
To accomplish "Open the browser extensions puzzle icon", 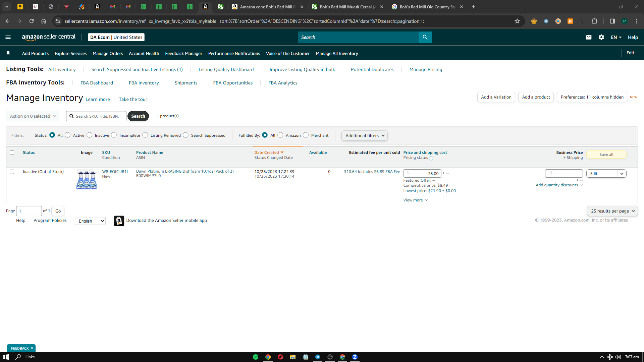I will (x=594, y=21).
